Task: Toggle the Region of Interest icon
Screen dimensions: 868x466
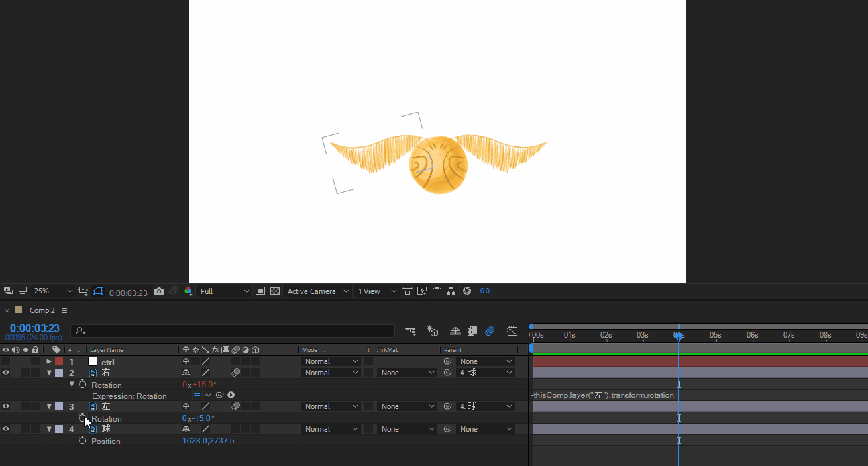Action: coord(260,291)
